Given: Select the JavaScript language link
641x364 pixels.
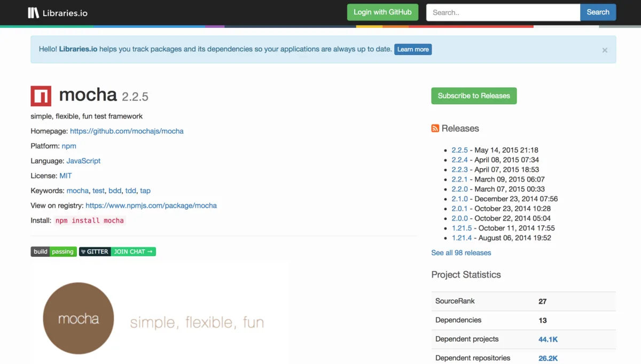Looking at the screenshot, I should coord(83,161).
